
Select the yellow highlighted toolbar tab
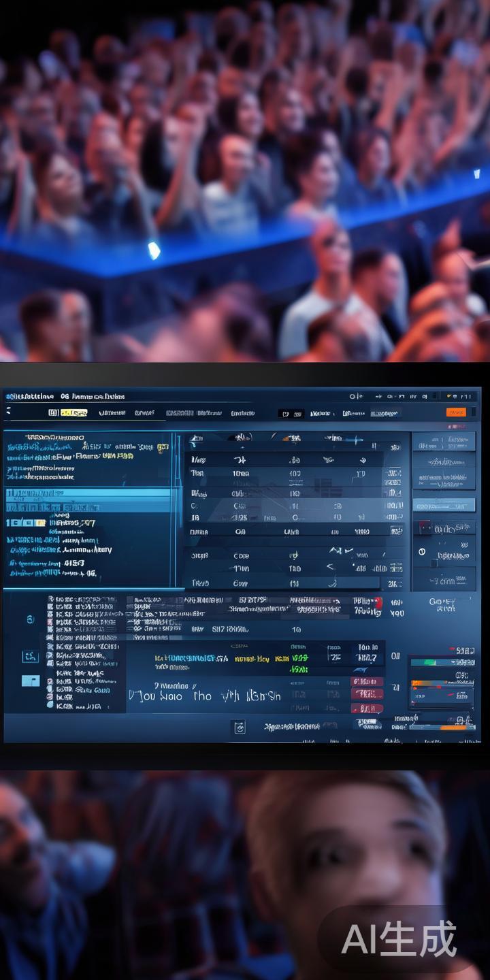click(73, 413)
